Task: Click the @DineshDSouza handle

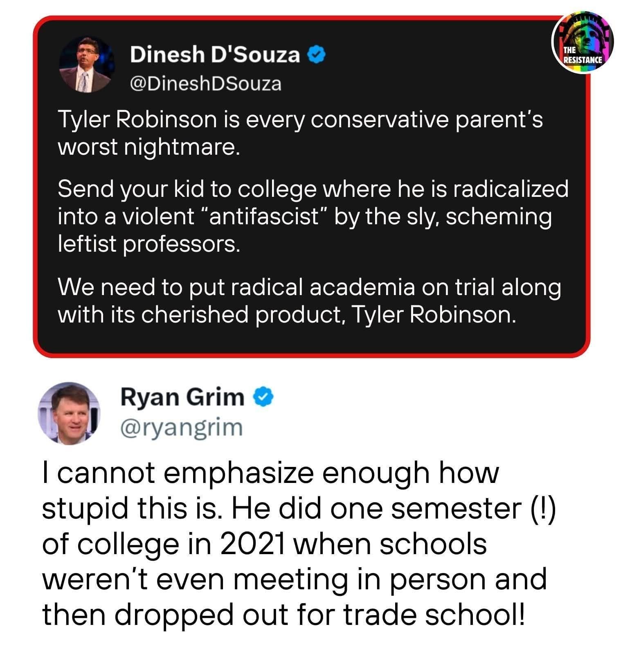Action: 205,84
